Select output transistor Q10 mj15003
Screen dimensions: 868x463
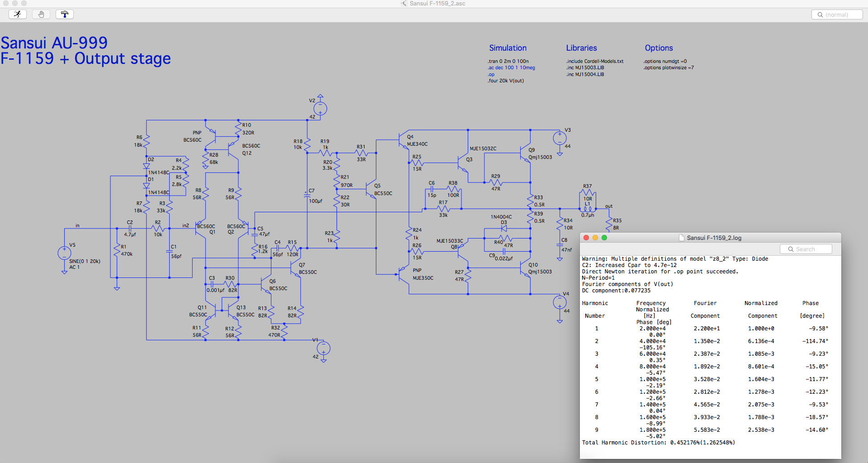[x=525, y=268]
